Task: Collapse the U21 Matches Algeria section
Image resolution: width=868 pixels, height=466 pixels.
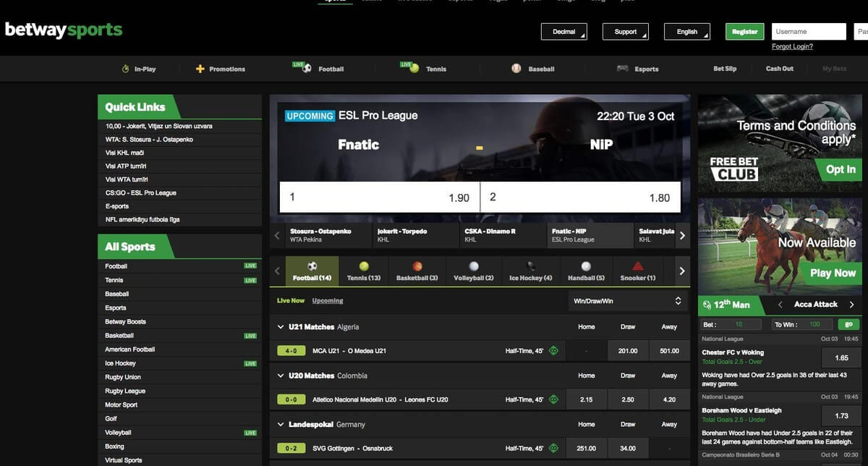Action: click(281, 327)
